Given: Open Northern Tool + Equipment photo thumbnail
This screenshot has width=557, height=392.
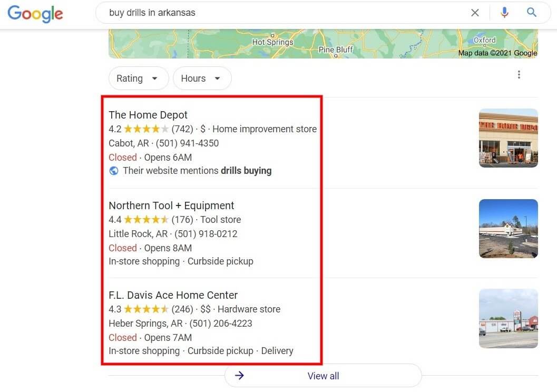Looking at the screenshot, I should coord(509,229).
